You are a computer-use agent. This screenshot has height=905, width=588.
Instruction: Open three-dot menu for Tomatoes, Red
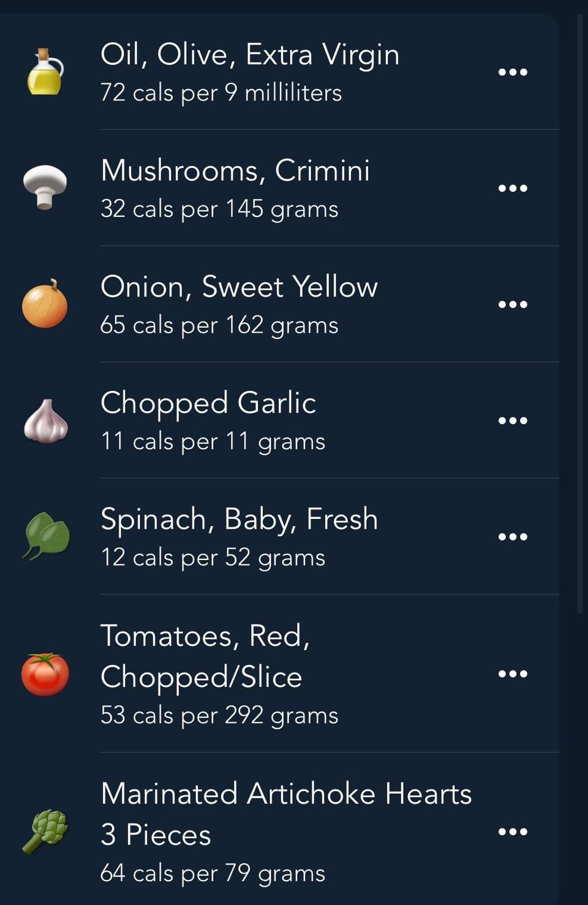pyautogui.click(x=513, y=674)
